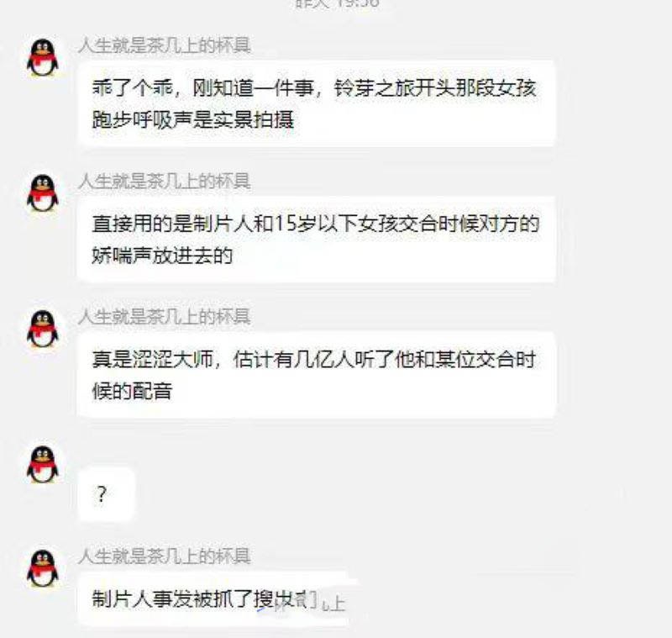Click nickname 人生就是茶几上的杯具 above 真是涩涩大师 bubble
Viewport: 672px width, 638px height.
click(x=164, y=316)
